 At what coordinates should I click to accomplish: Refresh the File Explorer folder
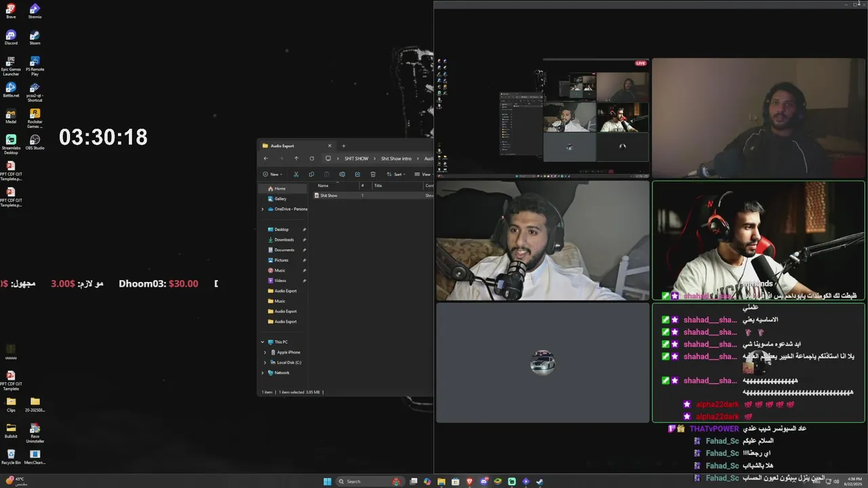(312, 159)
